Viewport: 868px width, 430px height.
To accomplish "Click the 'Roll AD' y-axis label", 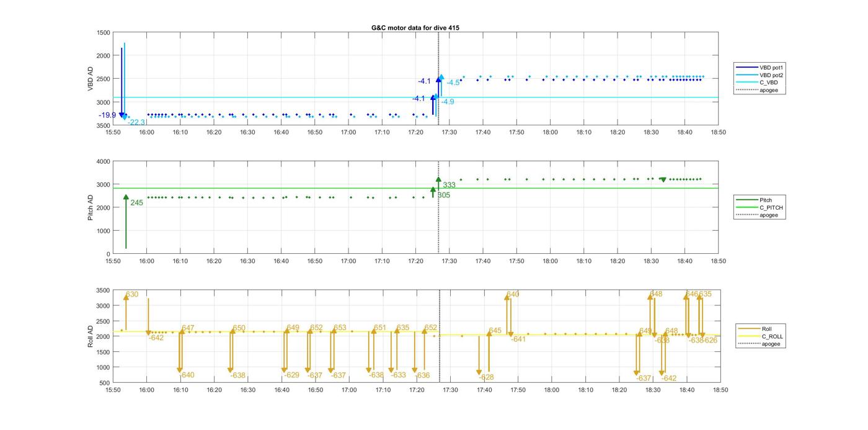I will pos(91,336).
